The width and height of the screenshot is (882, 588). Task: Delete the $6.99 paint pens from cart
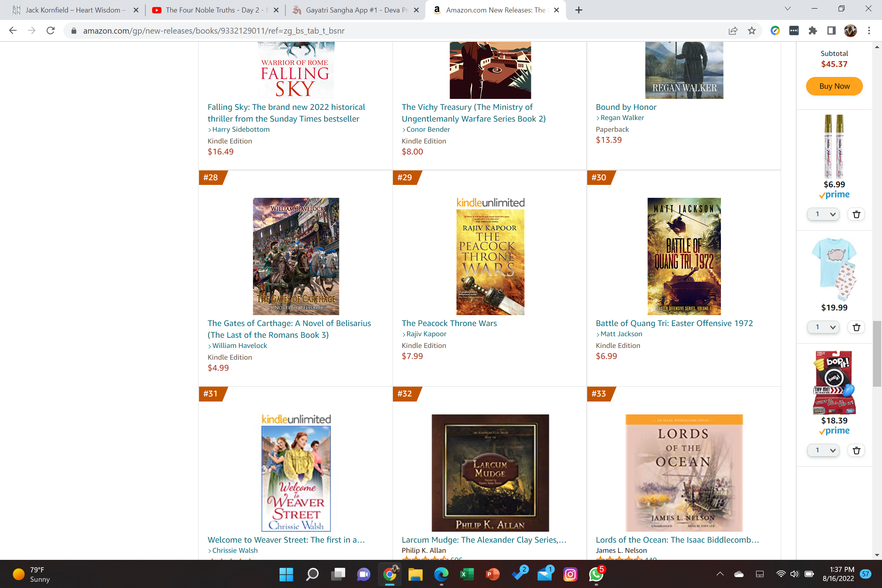tap(856, 214)
